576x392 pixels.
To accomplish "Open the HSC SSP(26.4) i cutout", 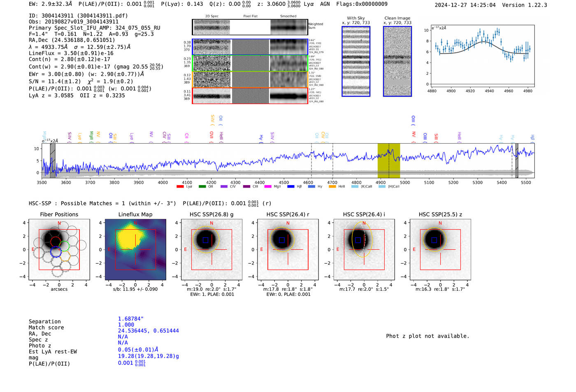I will point(364,250).
